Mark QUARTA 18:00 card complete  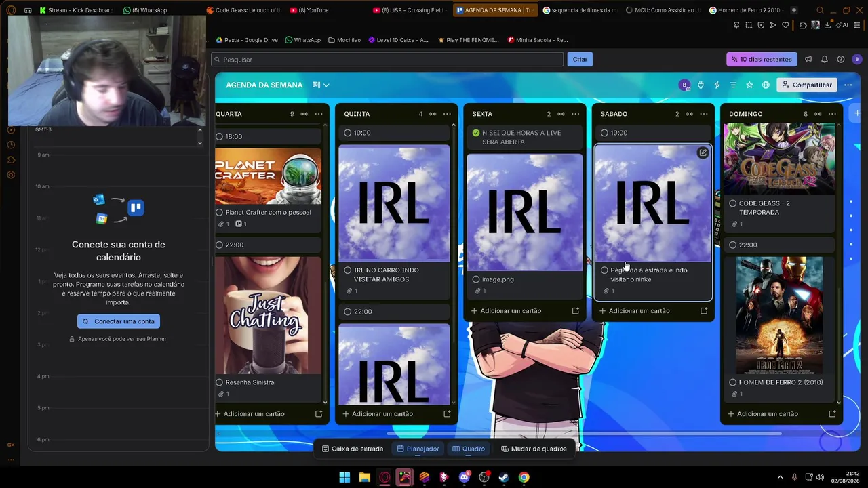pos(219,137)
